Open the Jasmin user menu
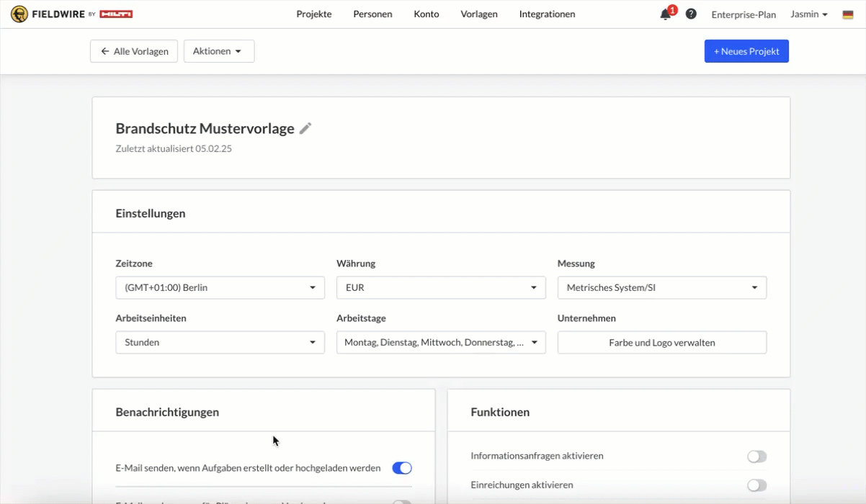This screenshot has height=504, width=866. point(809,14)
